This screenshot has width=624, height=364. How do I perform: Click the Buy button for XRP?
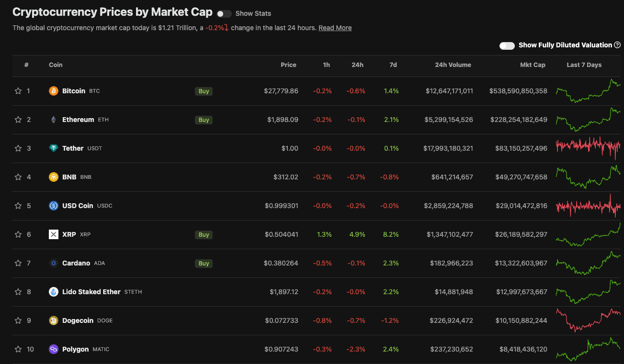(204, 234)
